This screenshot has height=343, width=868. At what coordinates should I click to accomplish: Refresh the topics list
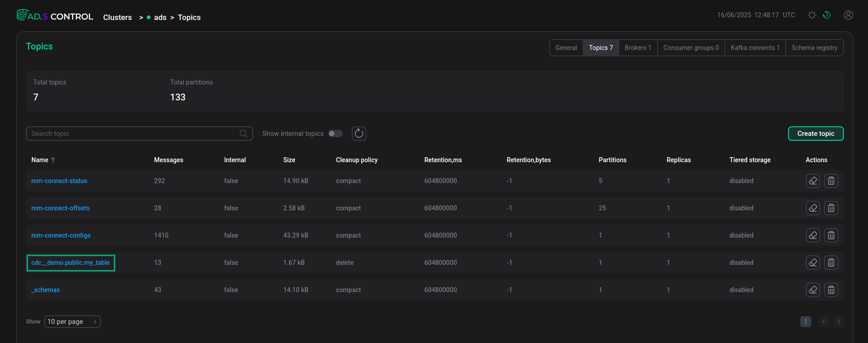coord(359,134)
